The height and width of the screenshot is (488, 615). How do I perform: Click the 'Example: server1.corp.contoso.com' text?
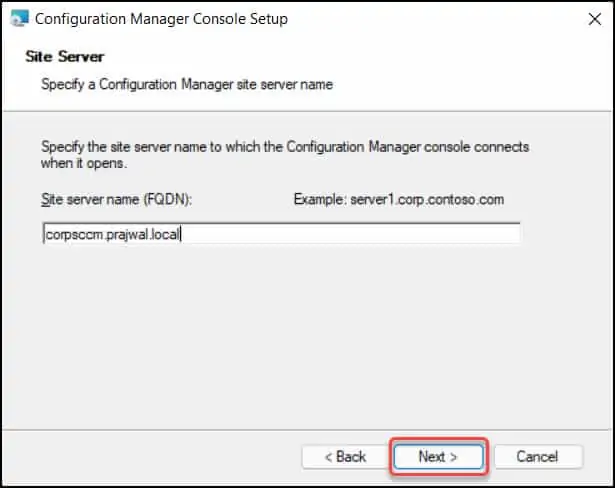click(x=399, y=200)
